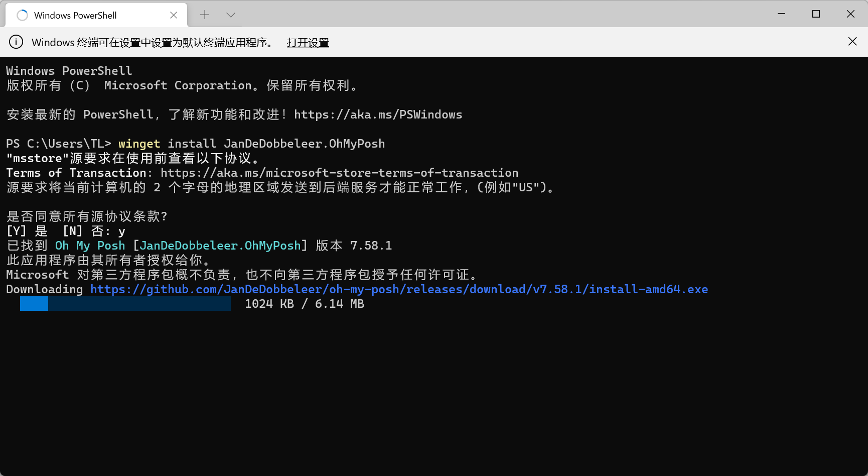Open the oh-my-posh install-amd64.exe download link
Screen dimensions: 868x476
(399, 289)
